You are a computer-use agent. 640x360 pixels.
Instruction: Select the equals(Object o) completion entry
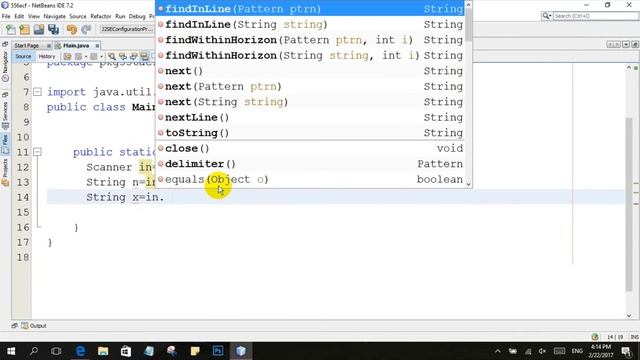(310, 180)
